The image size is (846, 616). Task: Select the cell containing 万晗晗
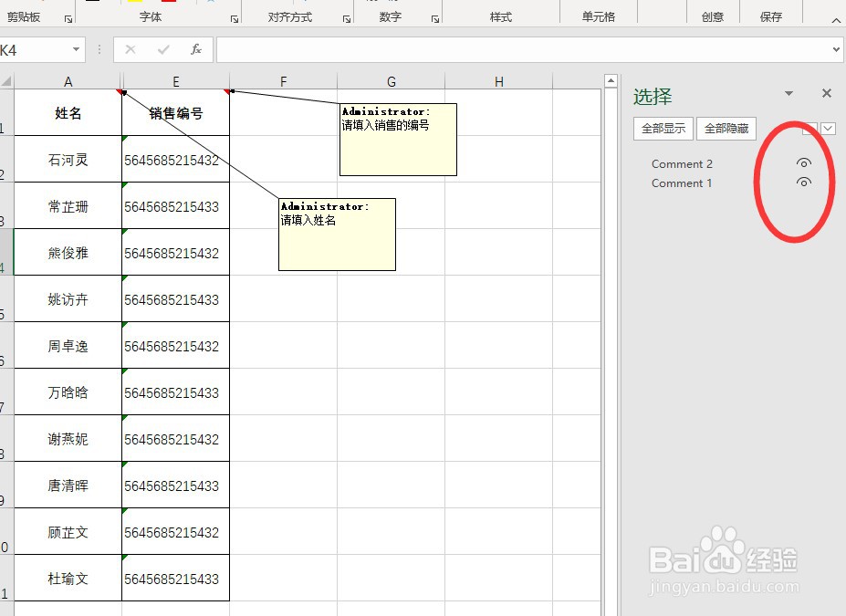click(68, 392)
